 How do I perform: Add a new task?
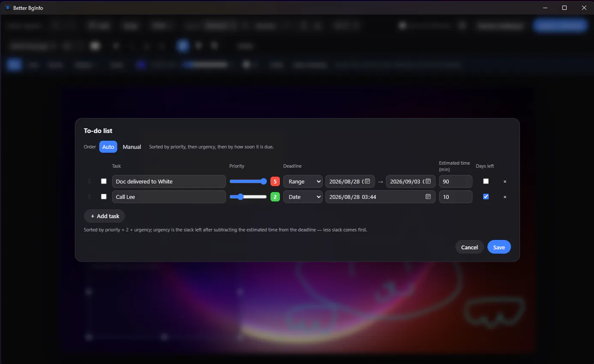[x=104, y=216]
